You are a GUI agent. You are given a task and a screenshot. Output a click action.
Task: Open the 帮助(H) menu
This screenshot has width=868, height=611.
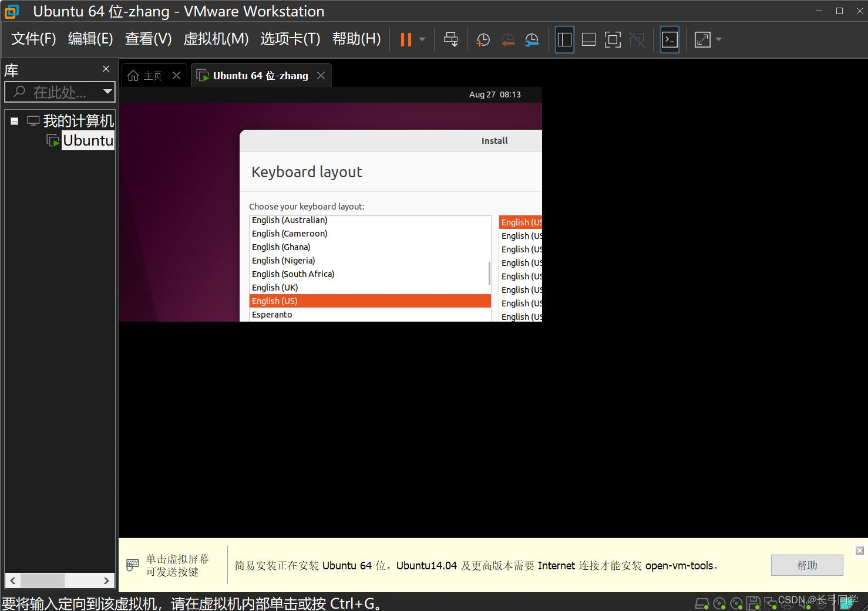tap(356, 39)
